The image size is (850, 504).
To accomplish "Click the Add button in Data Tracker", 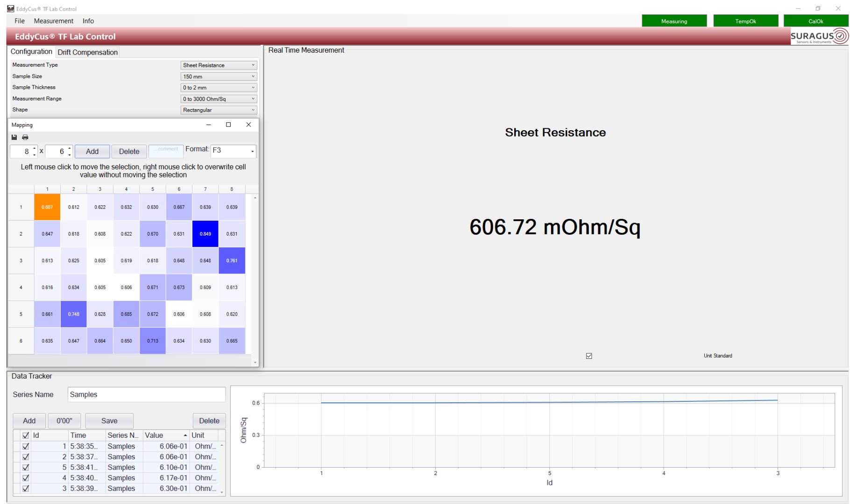I will point(29,421).
